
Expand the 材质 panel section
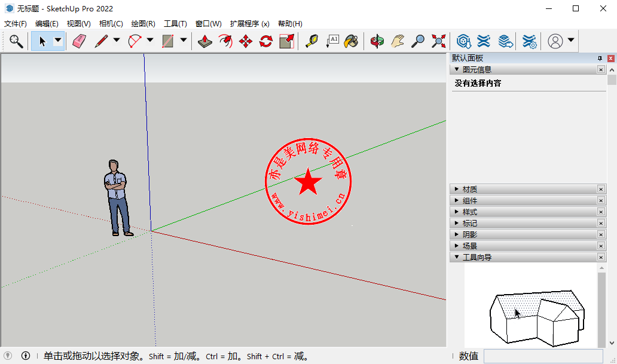(x=456, y=189)
